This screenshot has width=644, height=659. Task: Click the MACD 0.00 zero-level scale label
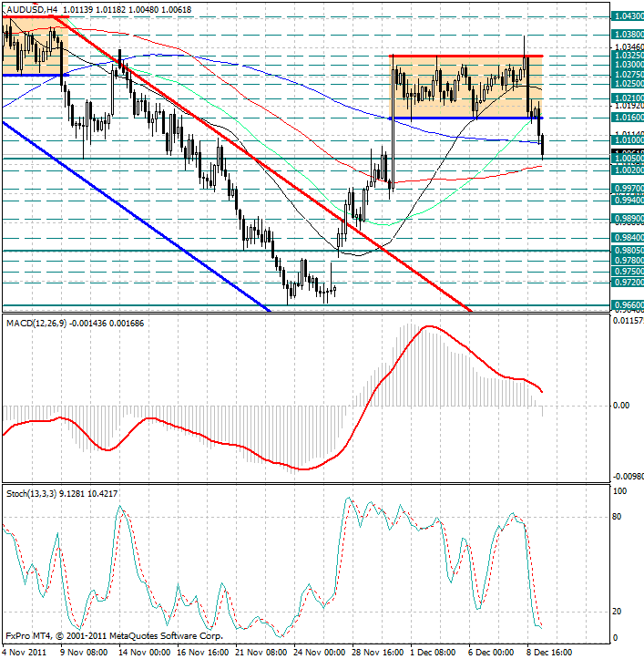pos(621,405)
